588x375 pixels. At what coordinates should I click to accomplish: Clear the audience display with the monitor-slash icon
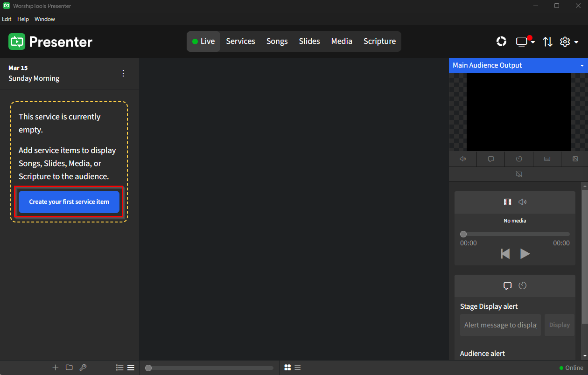[x=519, y=174]
